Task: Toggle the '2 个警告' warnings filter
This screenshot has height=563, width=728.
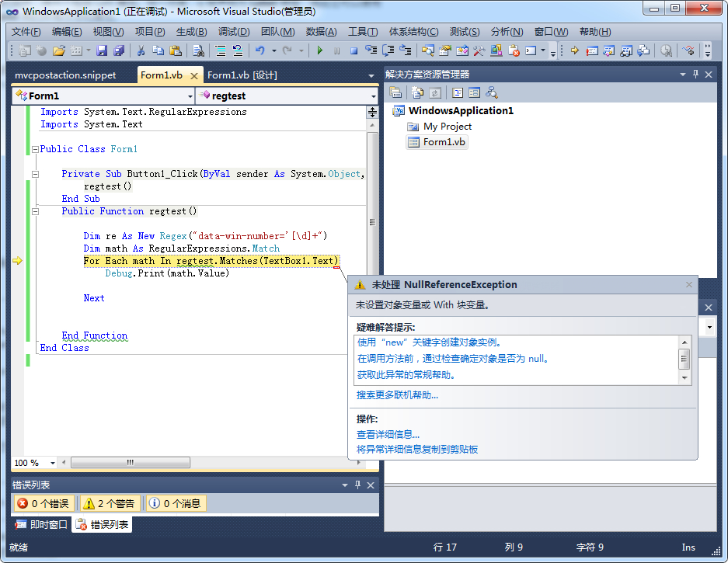Action: tap(109, 503)
